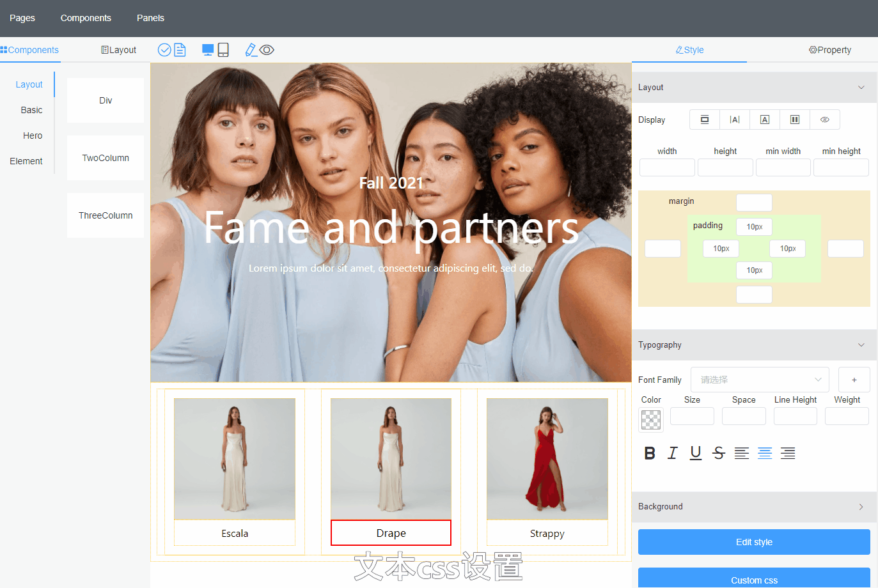Viewport: 878px width, 588px height.
Task: Click the Edit style button
Action: (754, 542)
